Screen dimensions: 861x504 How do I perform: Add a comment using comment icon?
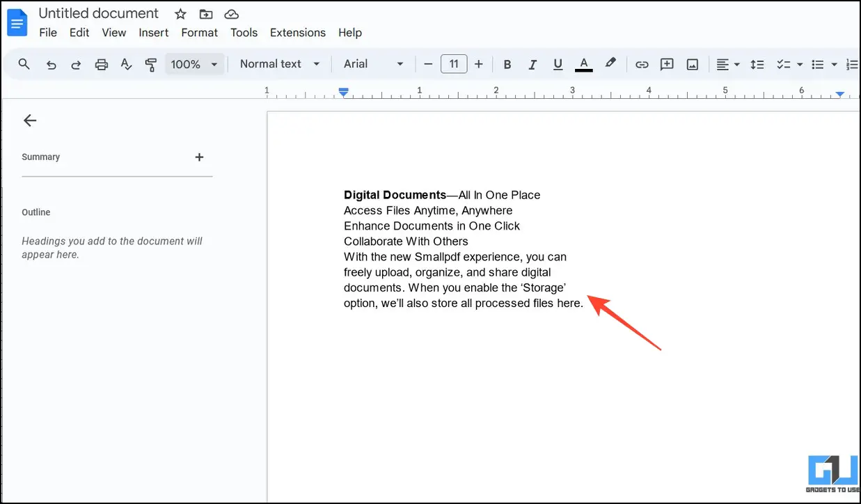667,64
